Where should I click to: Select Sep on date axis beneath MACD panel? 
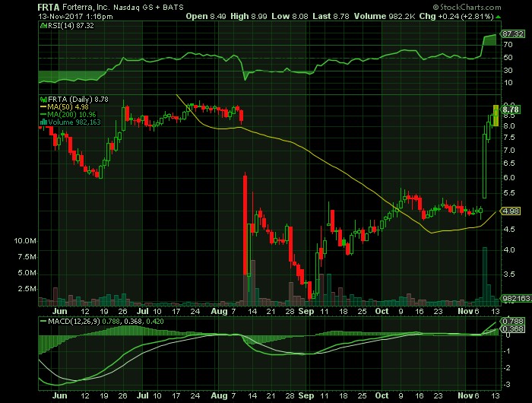pyautogui.click(x=306, y=396)
